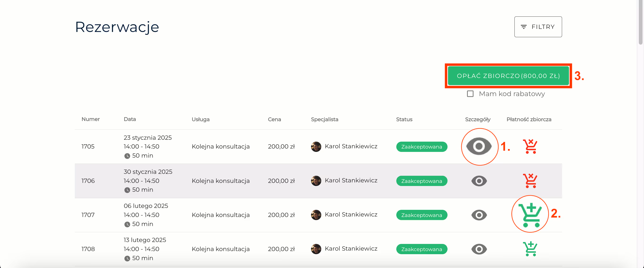The height and width of the screenshot is (268, 644).
Task: Click specialist name Karol Stankiewicz in row 1707
Action: click(x=351, y=215)
